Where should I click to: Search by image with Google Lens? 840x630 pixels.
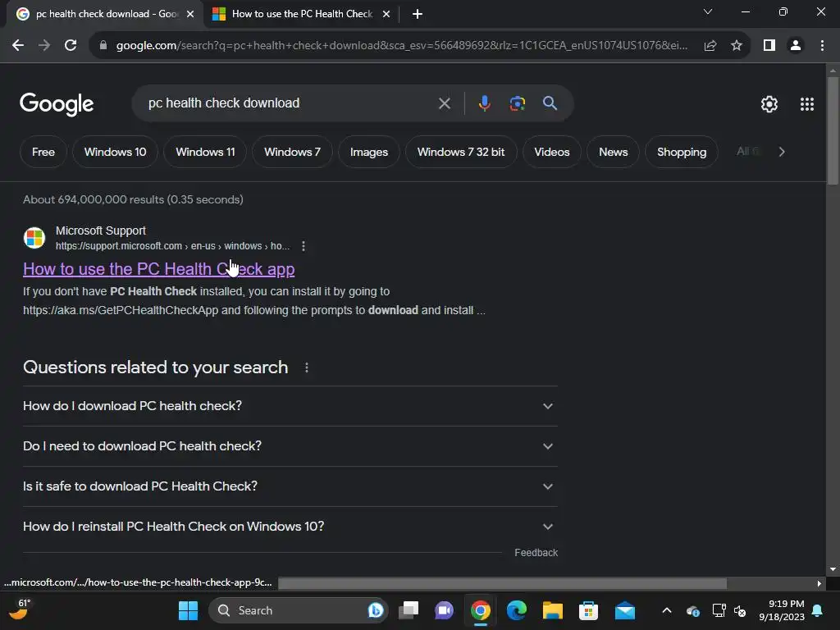click(518, 103)
